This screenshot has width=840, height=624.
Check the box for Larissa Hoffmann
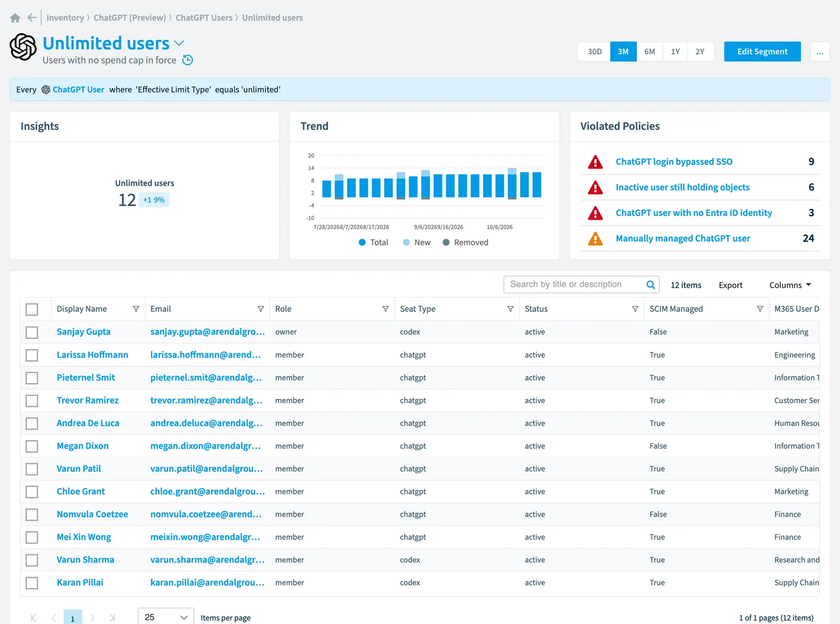32,355
